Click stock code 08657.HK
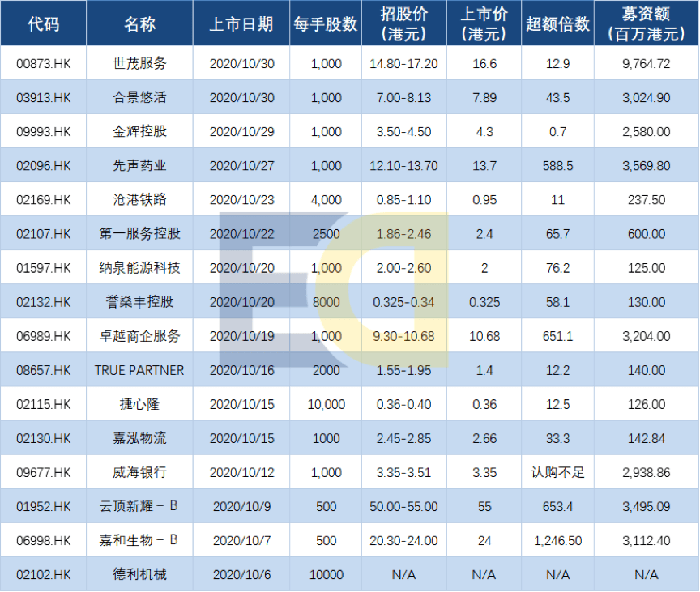This screenshot has height=592, width=700. [43, 370]
